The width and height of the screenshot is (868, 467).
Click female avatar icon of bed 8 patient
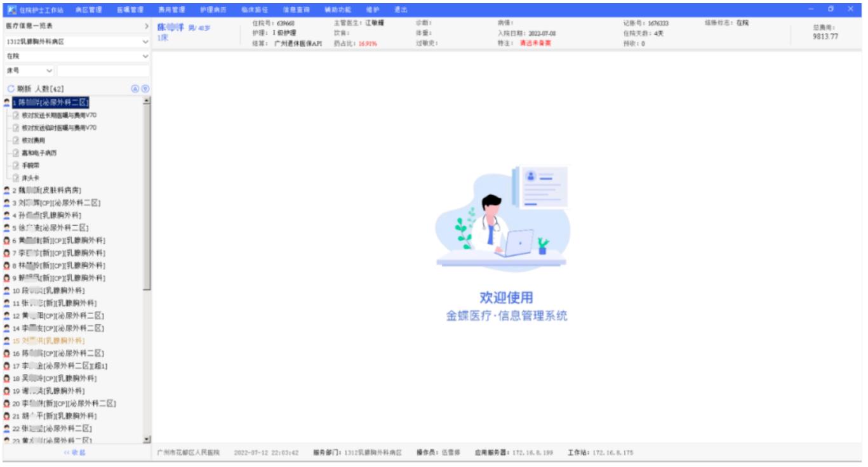pyautogui.click(x=6, y=265)
